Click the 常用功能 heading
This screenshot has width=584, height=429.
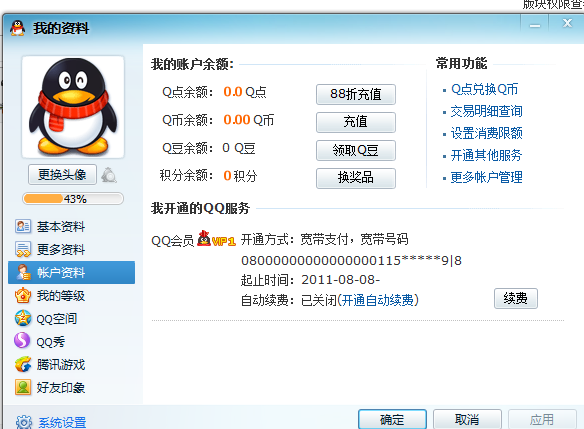click(x=461, y=63)
